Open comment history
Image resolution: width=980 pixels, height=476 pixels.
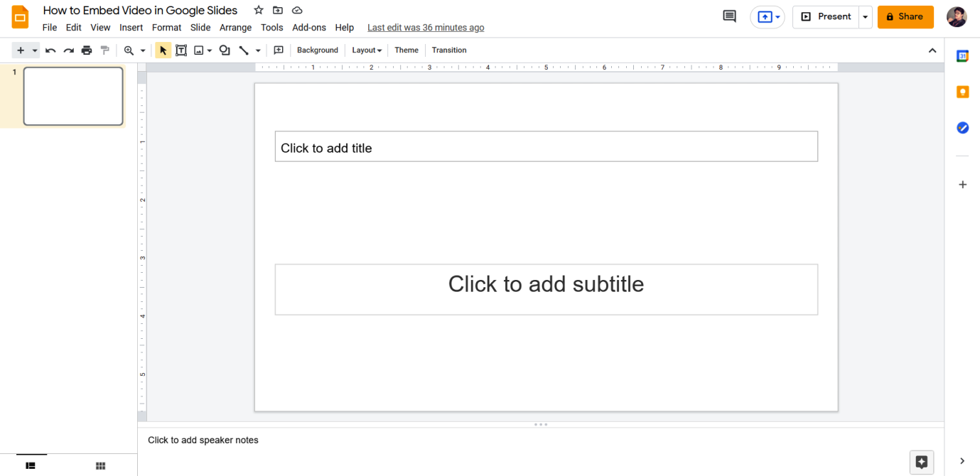pyautogui.click(x=729, y=16)
